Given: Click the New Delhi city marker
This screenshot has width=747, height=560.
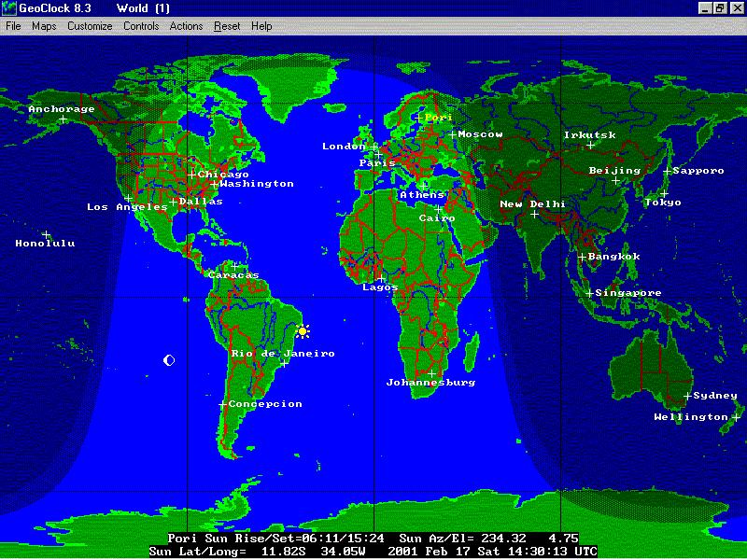Looking at the screenshot, I should pos(534,215).
